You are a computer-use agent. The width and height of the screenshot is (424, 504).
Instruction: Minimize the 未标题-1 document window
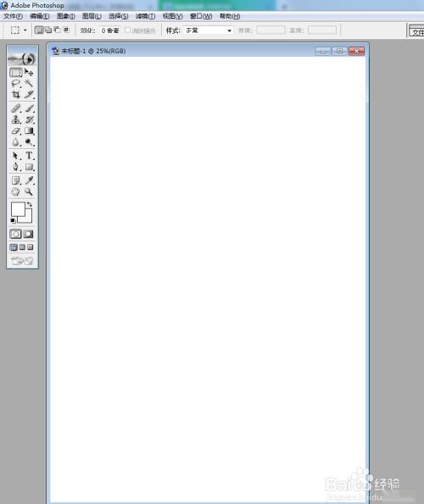(323, 51)
